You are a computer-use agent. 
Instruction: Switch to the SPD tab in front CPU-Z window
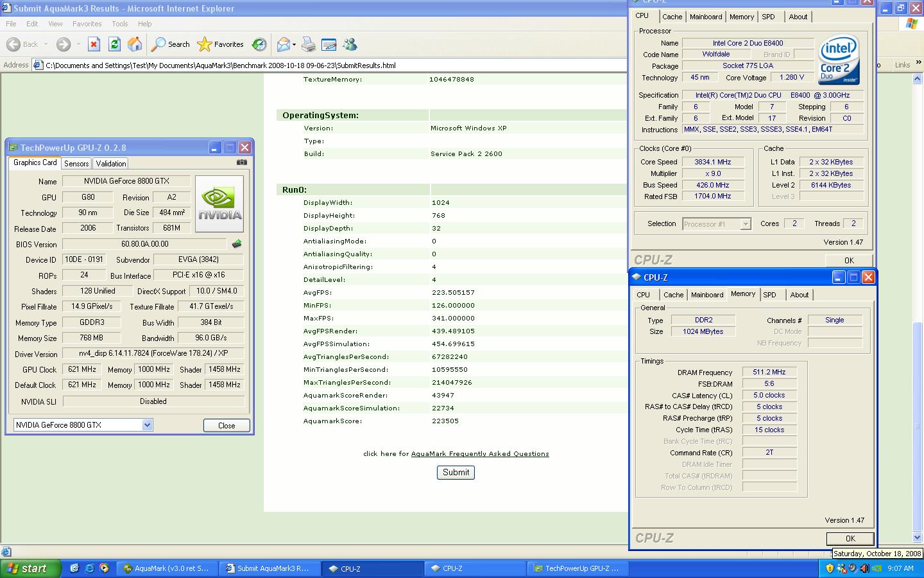(x=769, y=295)
